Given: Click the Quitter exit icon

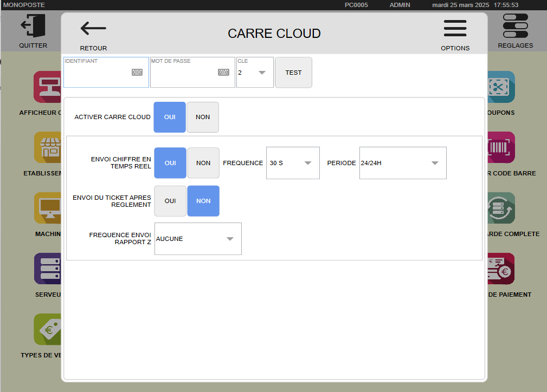Looking at the screenshot, I should [x=33, y=26].
